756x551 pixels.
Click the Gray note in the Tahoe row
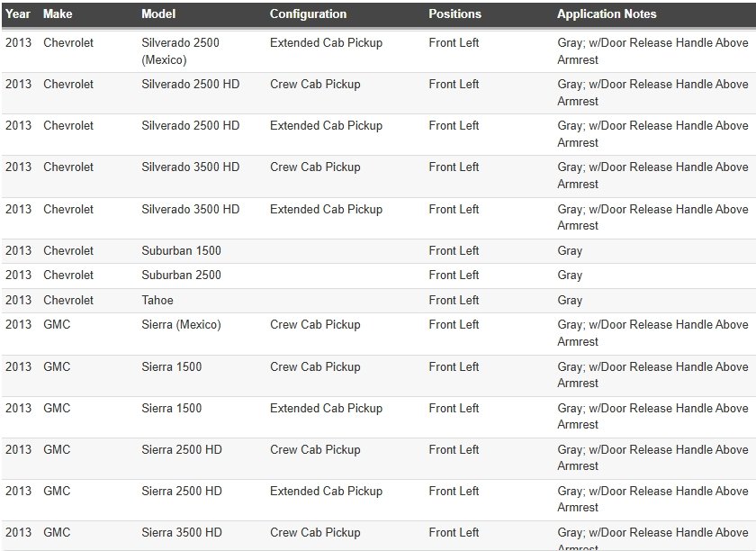(x=570, y=301)
